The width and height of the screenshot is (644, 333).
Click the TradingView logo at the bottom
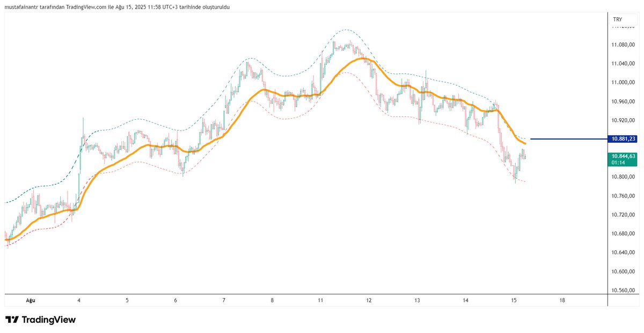pos(41,320)
